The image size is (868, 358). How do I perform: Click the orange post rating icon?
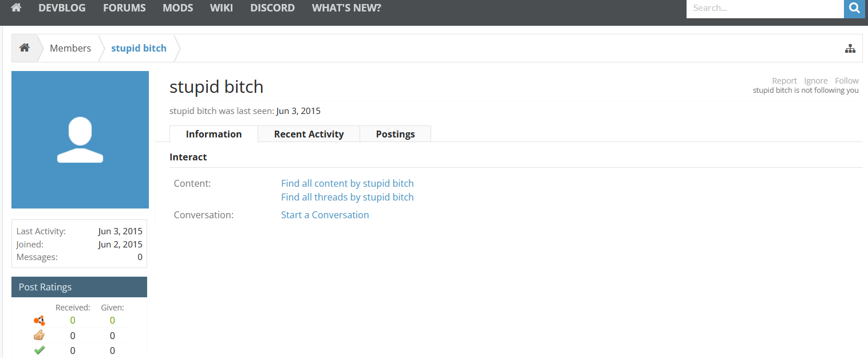[39, 321]
